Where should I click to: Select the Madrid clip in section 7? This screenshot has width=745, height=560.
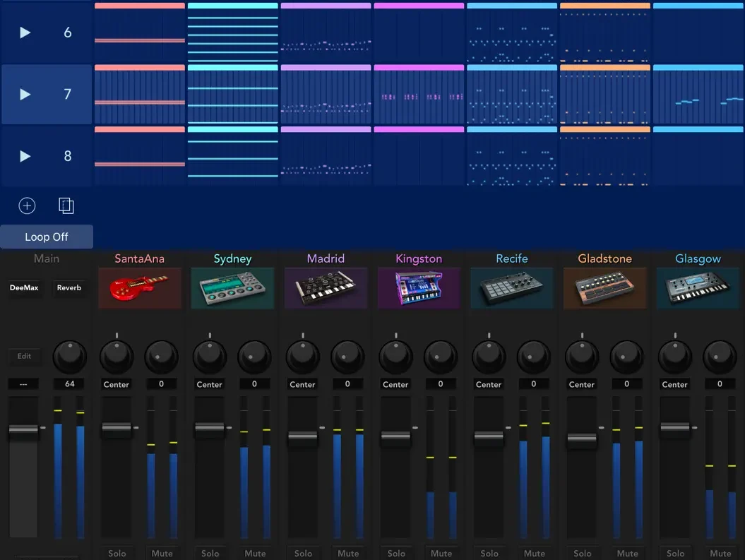(326, 94)
